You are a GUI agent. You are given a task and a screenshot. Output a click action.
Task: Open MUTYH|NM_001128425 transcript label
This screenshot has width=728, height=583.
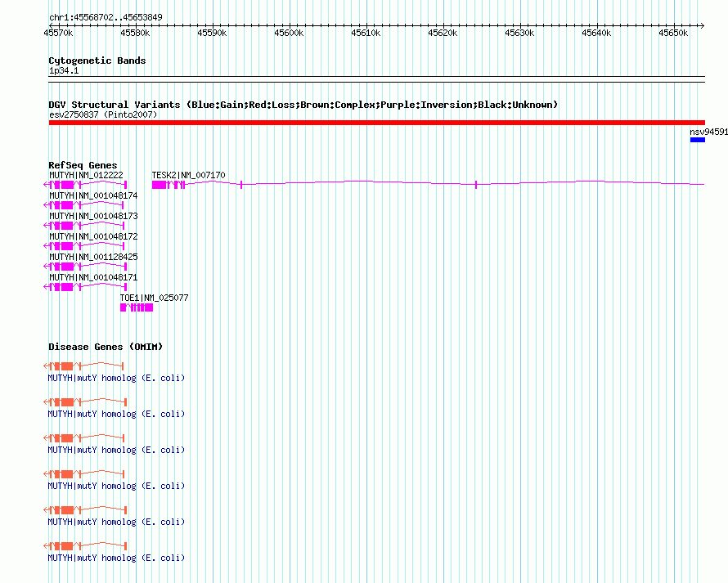click(93, 257)
